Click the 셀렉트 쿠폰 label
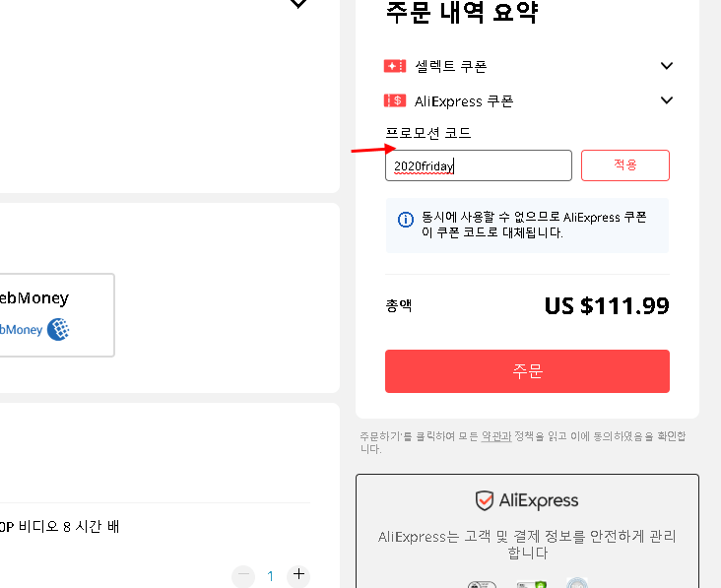Image resolution: width=721 pixels, height=588 pixels. pyautogui.click(x=451, y=66)
